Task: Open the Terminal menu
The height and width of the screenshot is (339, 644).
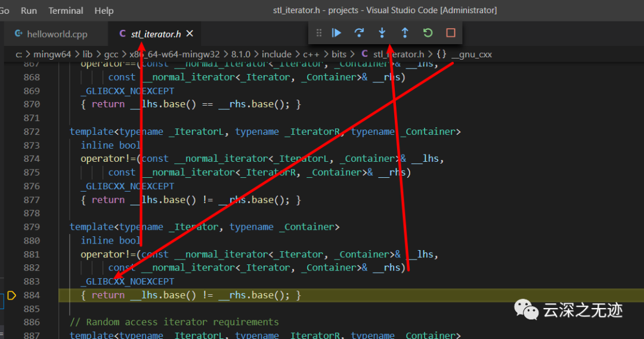Action: tap(66, 11)
